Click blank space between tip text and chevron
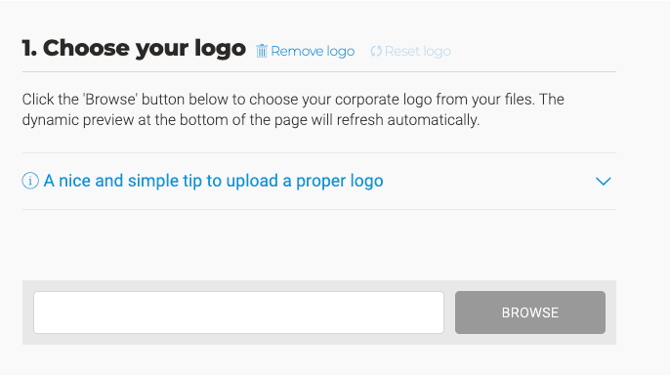The image size is (670, 375). [489, 181]
